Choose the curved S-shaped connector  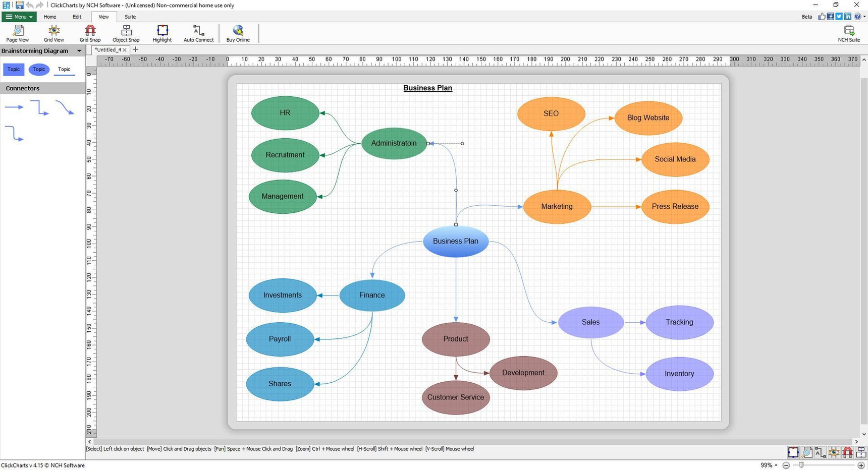[x=65, y=107]
